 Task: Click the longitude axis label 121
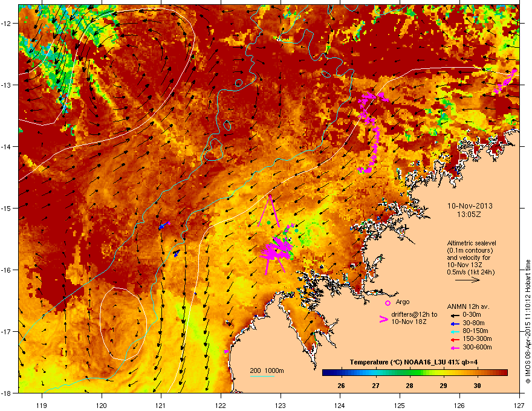(161, 405)
